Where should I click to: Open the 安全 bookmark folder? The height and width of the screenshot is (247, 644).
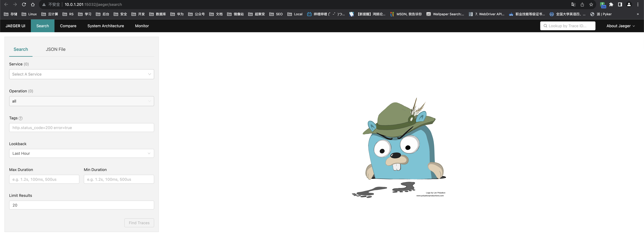pyautogui.click(x=120, y=14)
